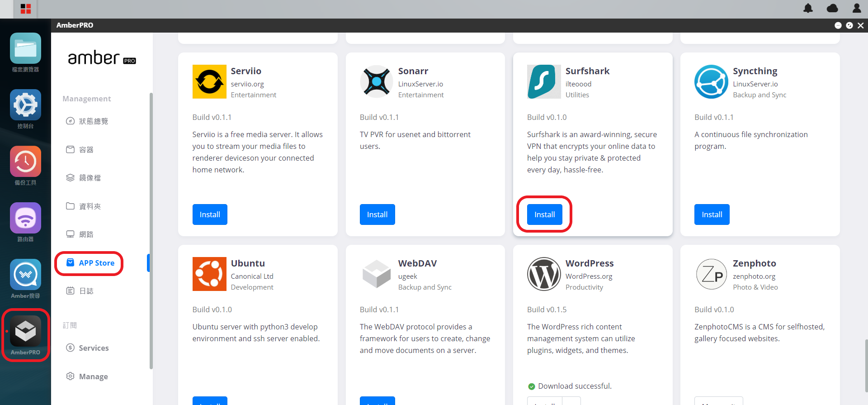The height and width of the screenshot is (405, 868).
Task: Open Services in sidebar
Action: pos(88,348)
